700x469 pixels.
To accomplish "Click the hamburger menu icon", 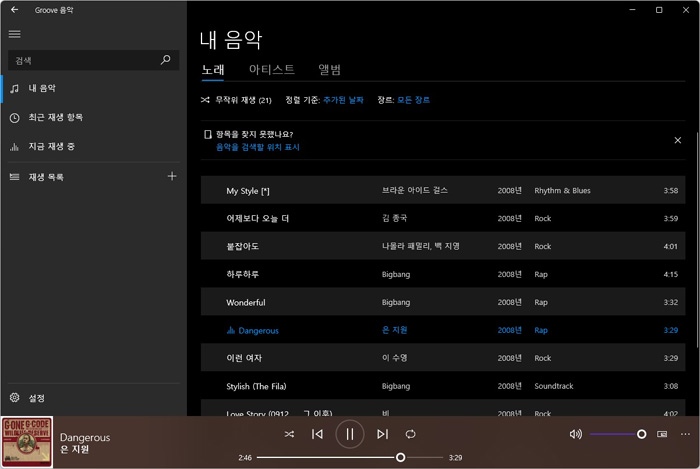I will [14, 34].
